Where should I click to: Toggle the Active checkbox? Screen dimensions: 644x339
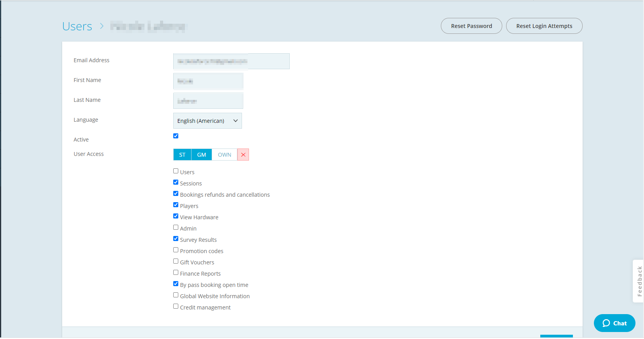[x=176, y=136]
